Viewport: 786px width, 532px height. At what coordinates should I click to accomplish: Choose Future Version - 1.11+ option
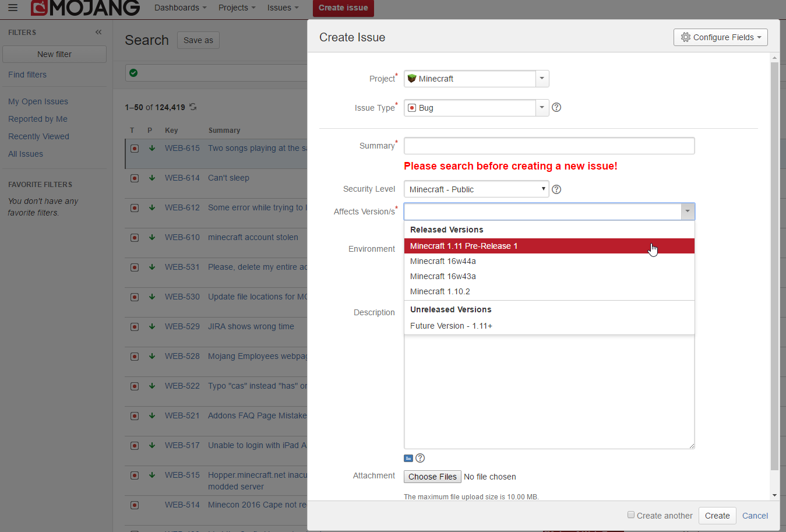[x=451, y=326]
